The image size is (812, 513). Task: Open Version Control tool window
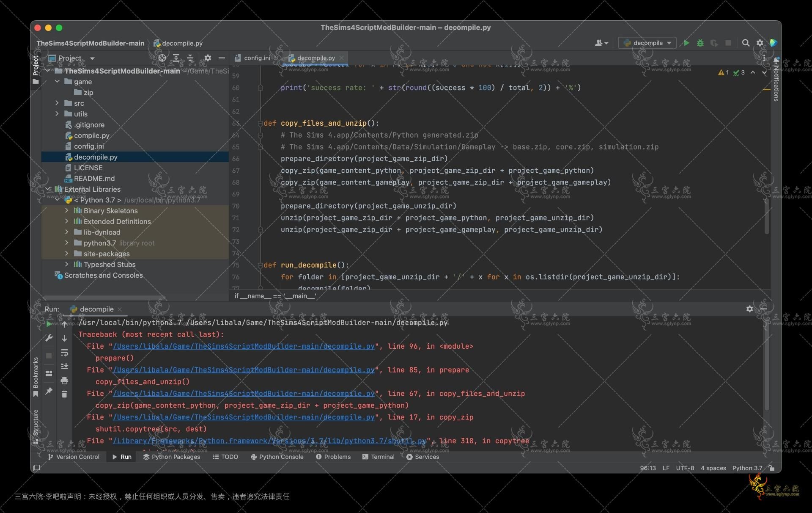(x=74, y=457)
